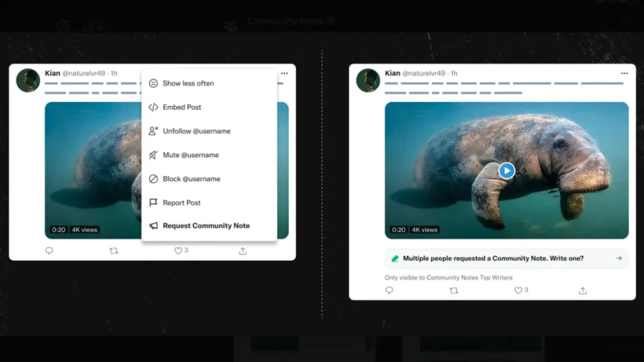The width and height of the screenshot is (644, 362).
Task: Click Kian's profile avatar picture
Action: [x=27, y=80]
